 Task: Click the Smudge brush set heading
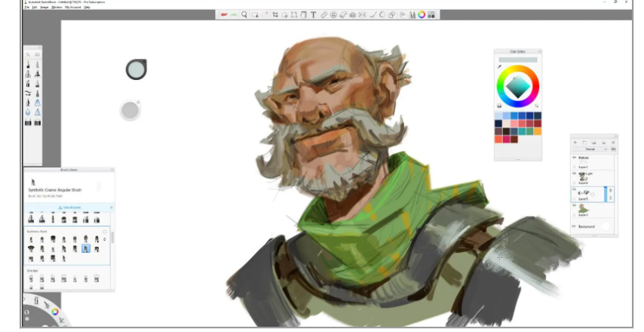coord(32,271)
